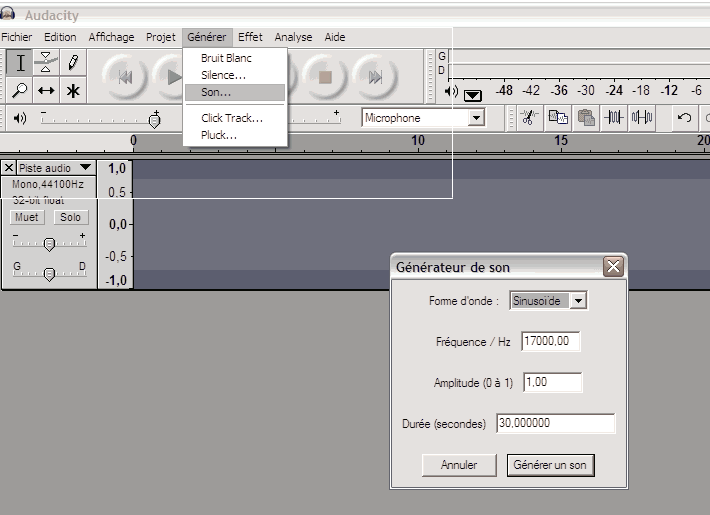Screen dimensions: 710x515
Task: Click the -24 dB mark on the meter
Action: coord(614,91)
